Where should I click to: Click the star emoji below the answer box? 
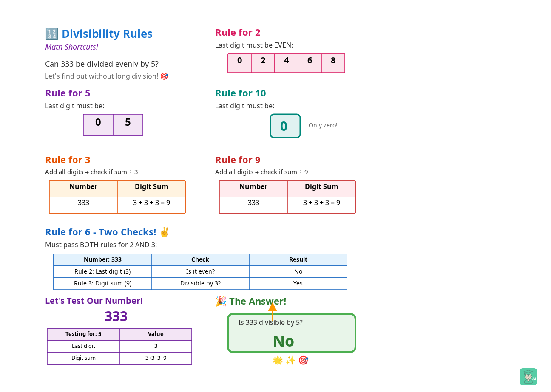278,361
